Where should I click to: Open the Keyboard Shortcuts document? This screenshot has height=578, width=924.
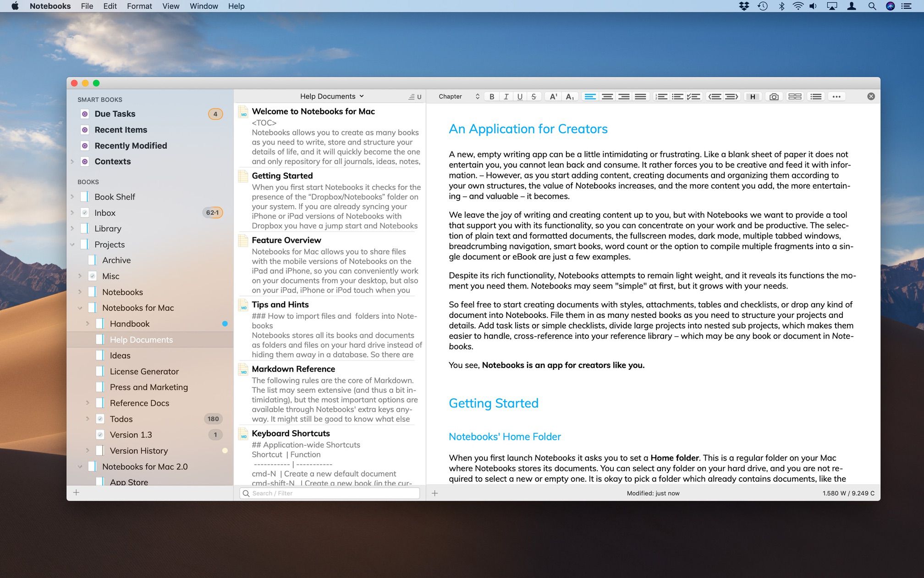click(x=330, y=456)
